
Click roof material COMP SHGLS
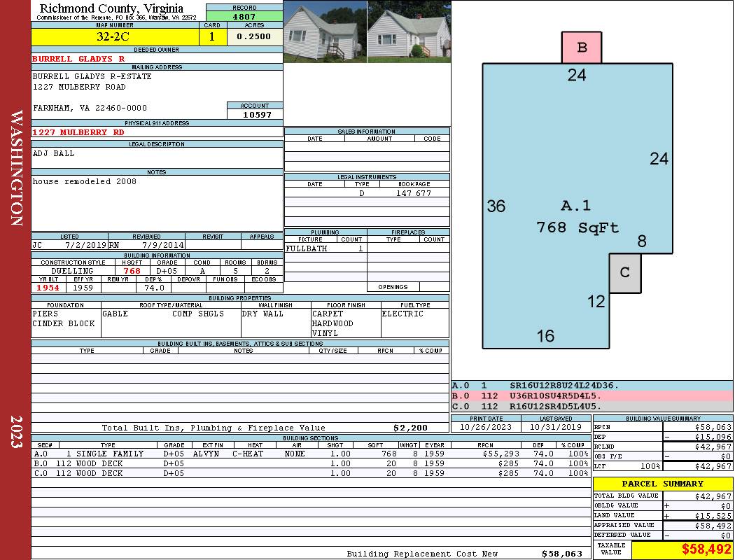(198, 314)
